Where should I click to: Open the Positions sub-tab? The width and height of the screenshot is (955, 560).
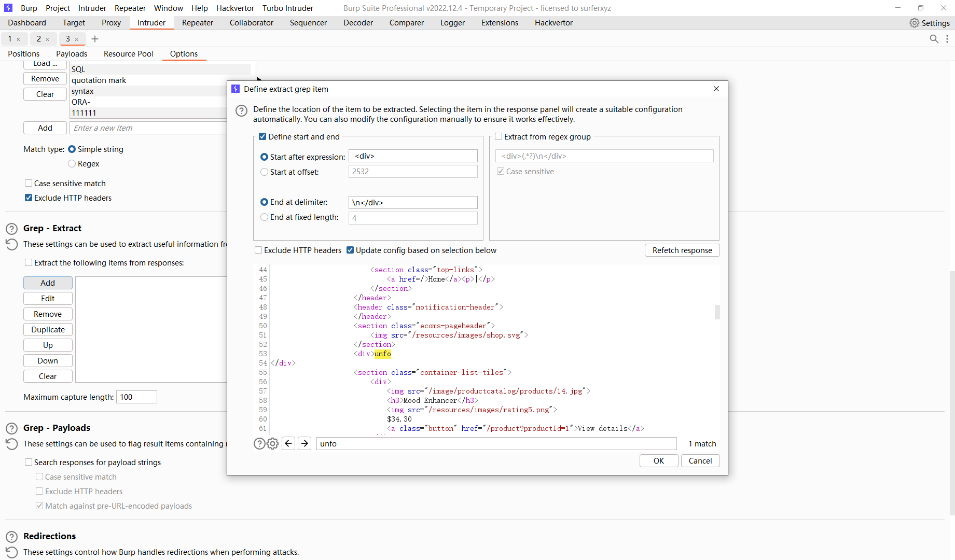[x=23, y=54]
